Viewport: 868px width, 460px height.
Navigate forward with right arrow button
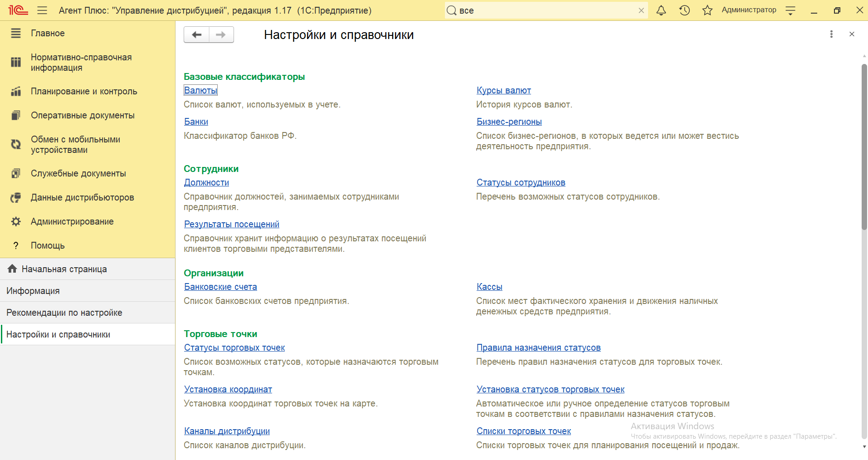pyautogui.click(x=221, y=34)
